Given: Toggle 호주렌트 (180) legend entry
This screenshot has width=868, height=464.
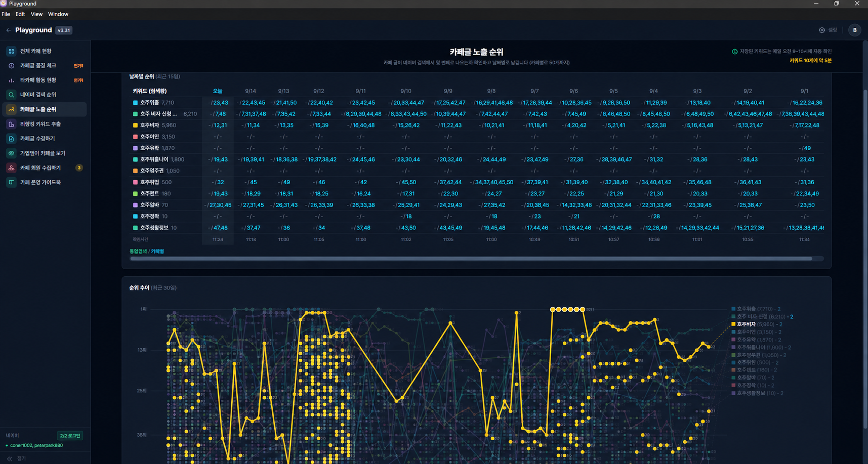Looking at the screenshot, I should (x=755, y=370).
